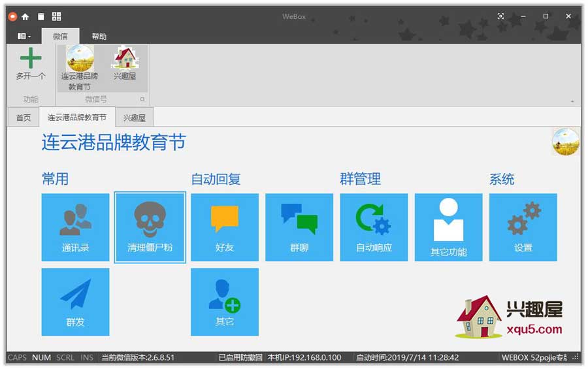Collapse the ribbon with the small arrow

pyautogui.click(x=572, y=101)
